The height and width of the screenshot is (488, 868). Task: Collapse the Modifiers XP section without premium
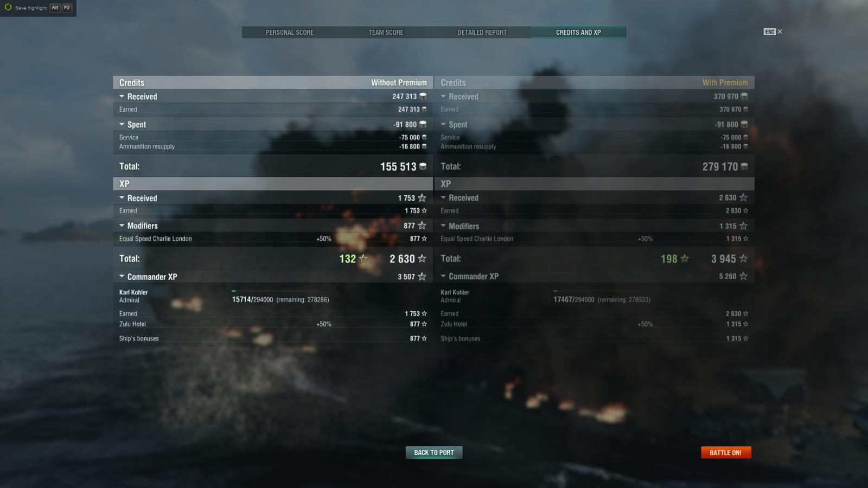click(122, 226)
